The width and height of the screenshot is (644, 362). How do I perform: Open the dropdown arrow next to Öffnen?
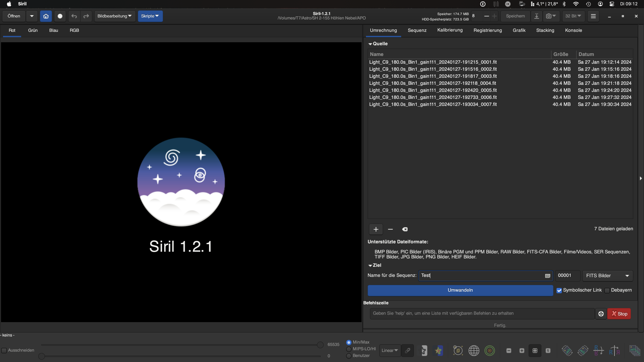[x=32, y=16]
